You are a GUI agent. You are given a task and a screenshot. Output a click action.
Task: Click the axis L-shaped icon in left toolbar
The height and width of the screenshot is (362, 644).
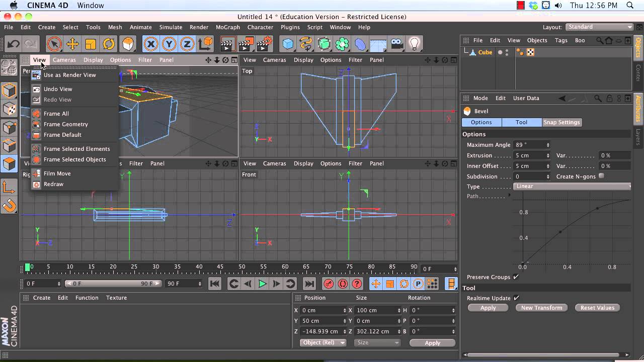coord(9,188)
